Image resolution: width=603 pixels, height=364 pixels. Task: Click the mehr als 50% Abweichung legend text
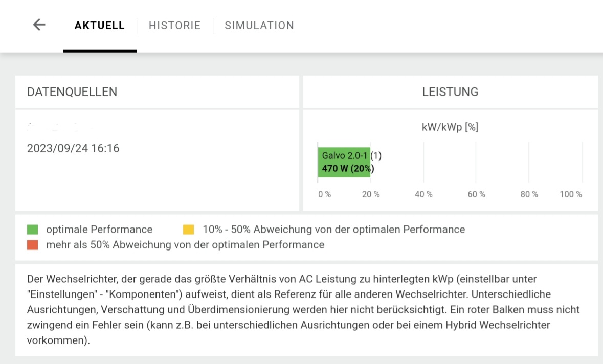pos(185,245)
